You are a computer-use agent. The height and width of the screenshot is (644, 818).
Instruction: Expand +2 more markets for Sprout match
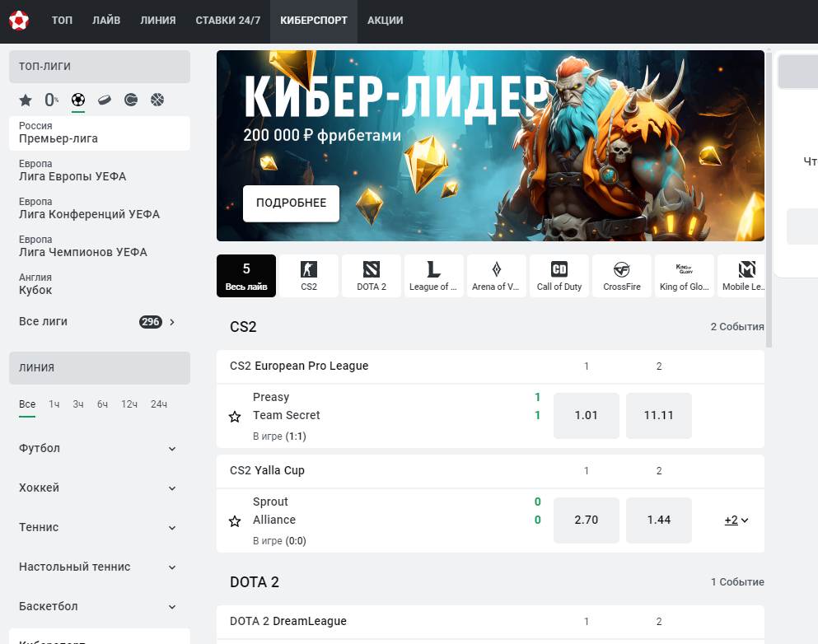pyautogui.click(x=736, y=520)
